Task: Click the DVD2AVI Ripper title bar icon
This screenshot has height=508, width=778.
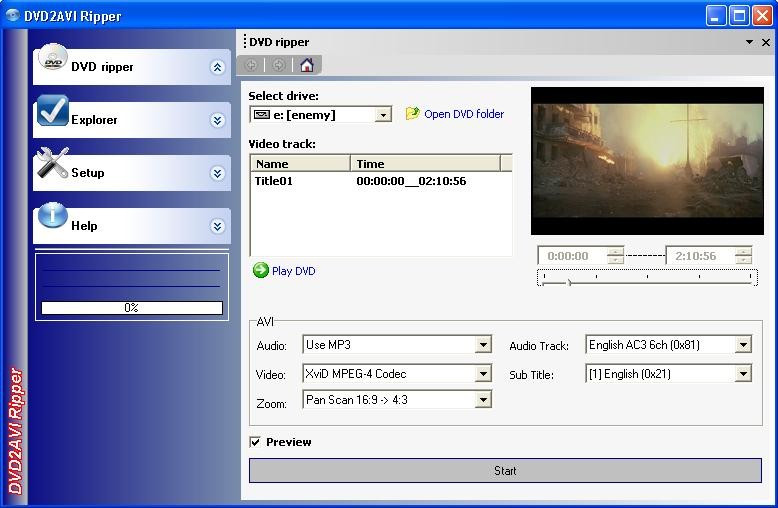Action: click(x=12, y=15)
